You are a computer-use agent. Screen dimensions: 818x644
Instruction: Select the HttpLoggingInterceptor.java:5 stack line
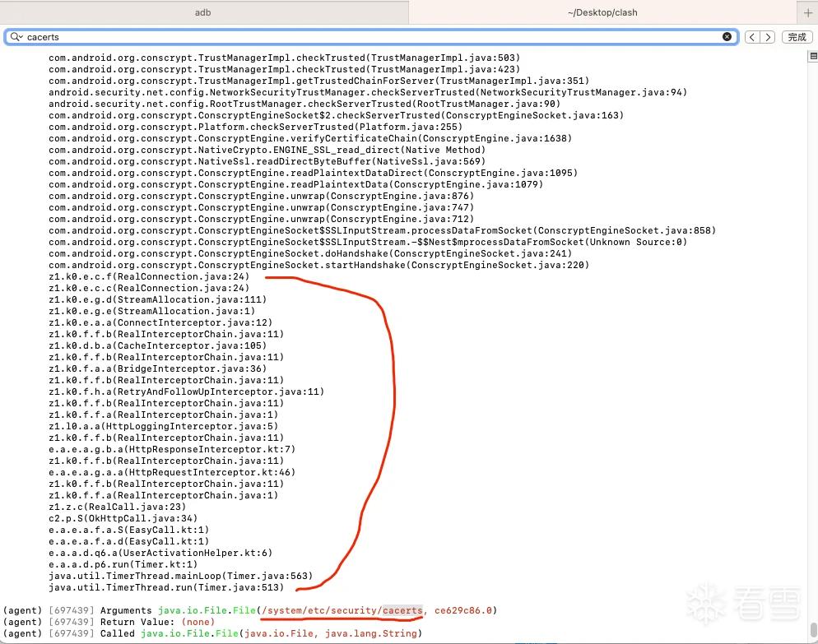pyautogui.click(x=163, y=426)
